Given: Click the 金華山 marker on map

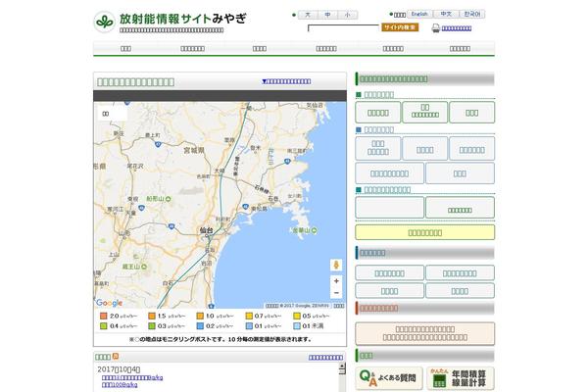Looking at the screenshot, I should 314,230.
